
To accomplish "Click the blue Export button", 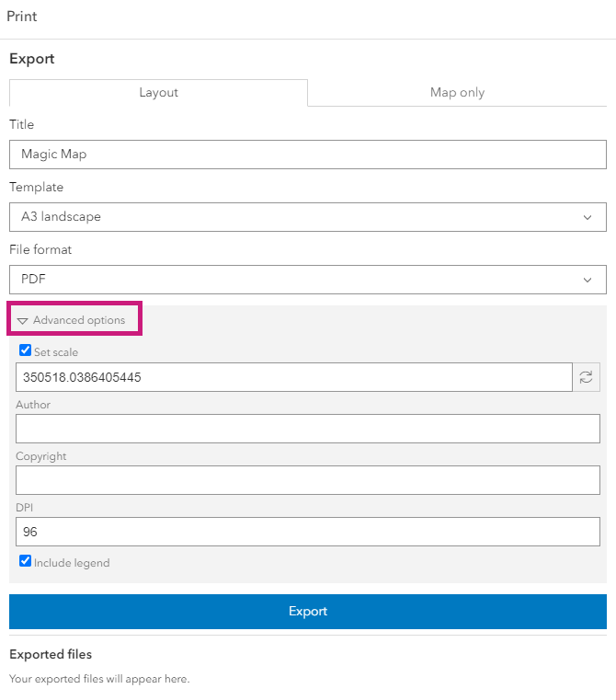I will click(308, 612).
